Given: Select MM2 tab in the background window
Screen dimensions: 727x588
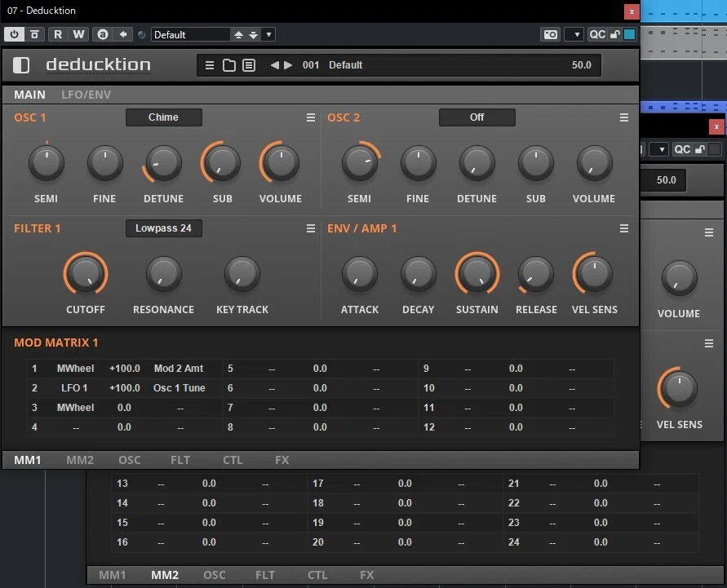Looking at the screenshot, I should (x=165, y=575).
